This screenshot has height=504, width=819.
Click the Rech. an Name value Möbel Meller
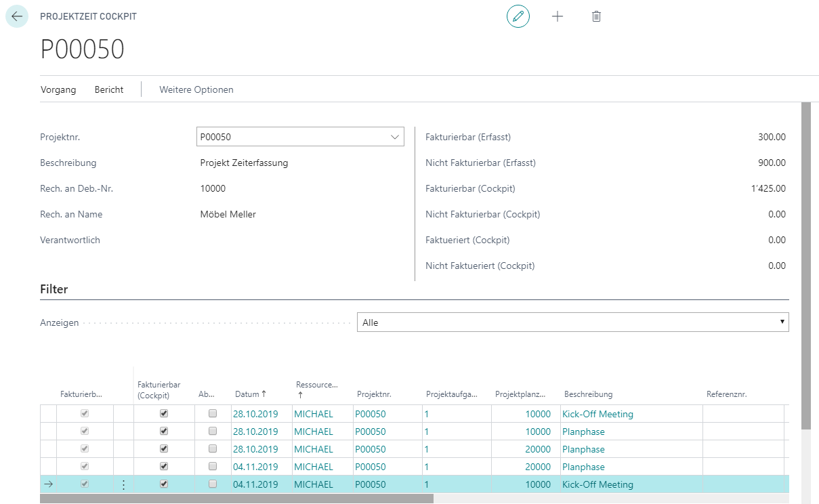tap(228, 214)
